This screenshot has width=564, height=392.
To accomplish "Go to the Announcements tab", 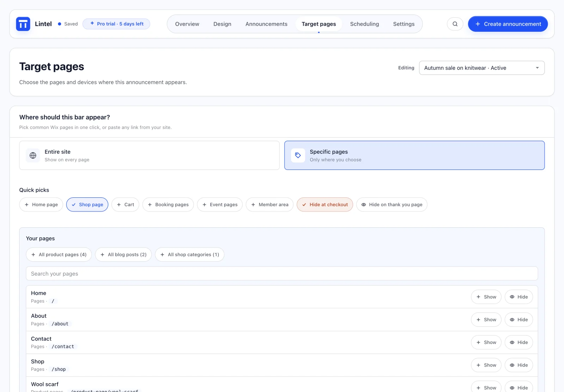I will (x=266, y=24).
